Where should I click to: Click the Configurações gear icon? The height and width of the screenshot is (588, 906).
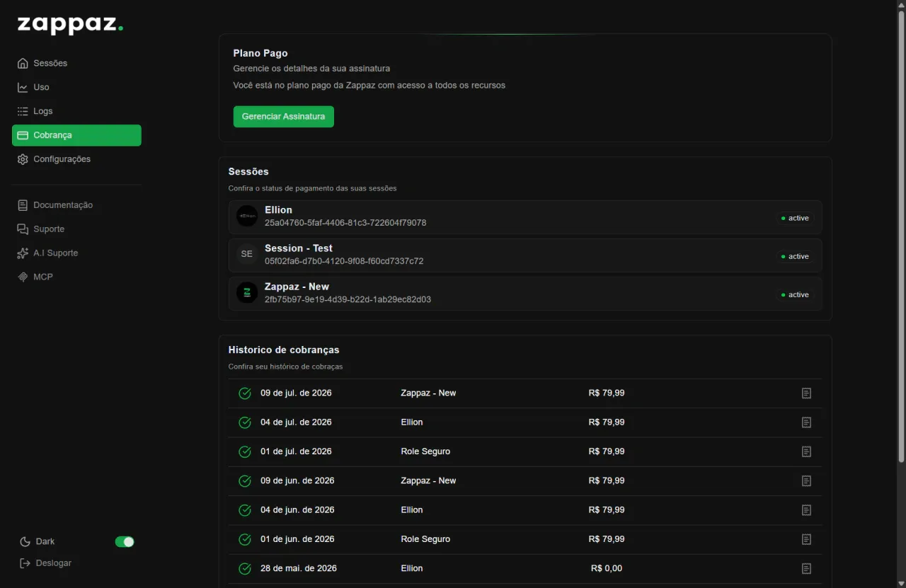(23, 159)
